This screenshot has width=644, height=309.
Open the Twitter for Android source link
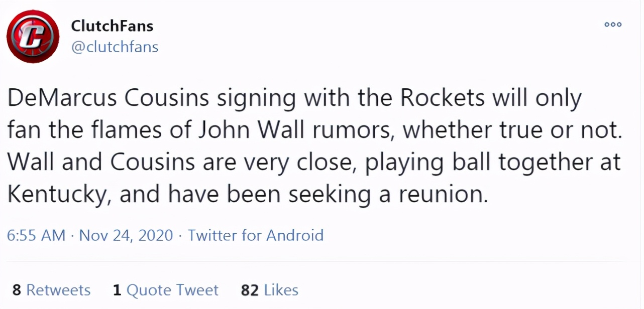tap(256, 235)
